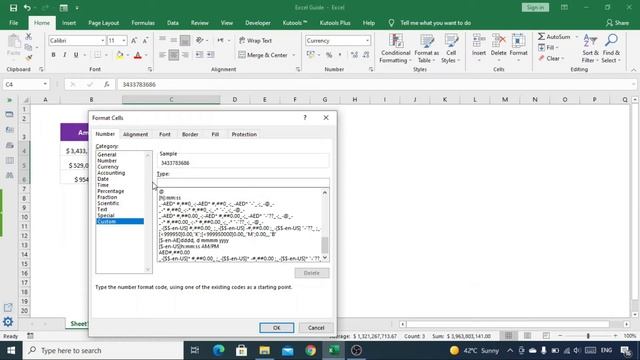Click the Save icon in the title bar

click(x=13, y=7)
